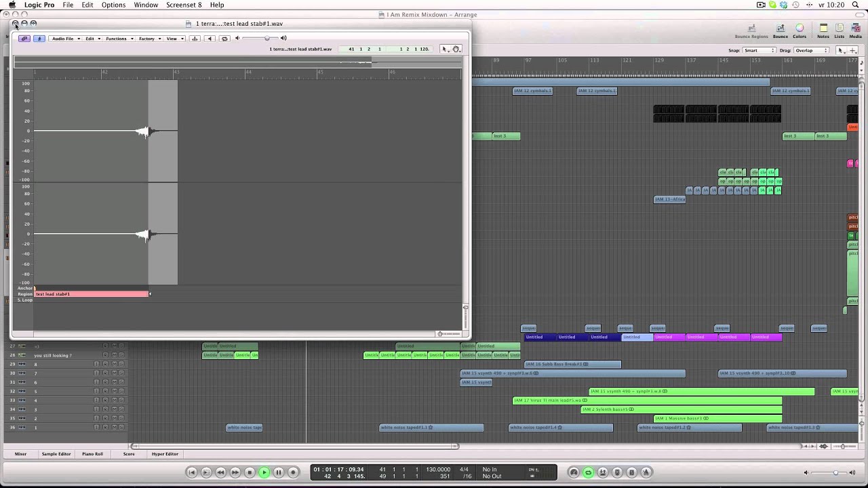Select the IAM 17 Virus TI main lead region
The width and height of the screenshot is (868, 488).
point(648,401)
